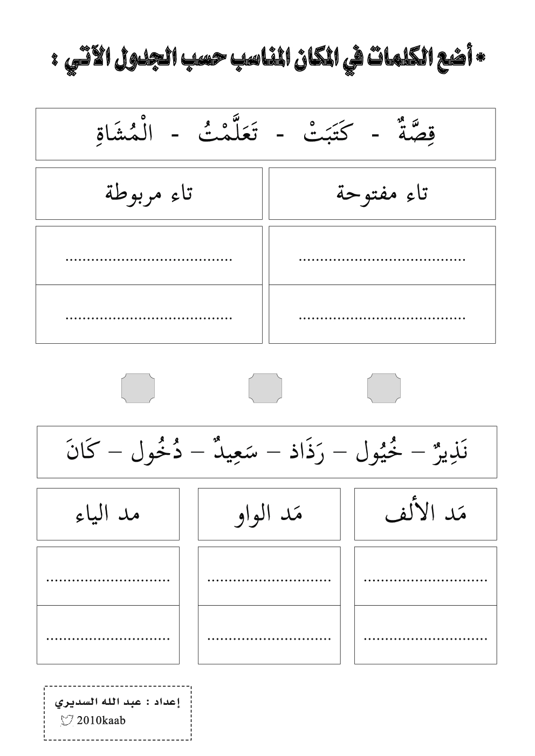Click the 2010kaab username text
This screenshot has width=535, height=756.
[101, 720]
